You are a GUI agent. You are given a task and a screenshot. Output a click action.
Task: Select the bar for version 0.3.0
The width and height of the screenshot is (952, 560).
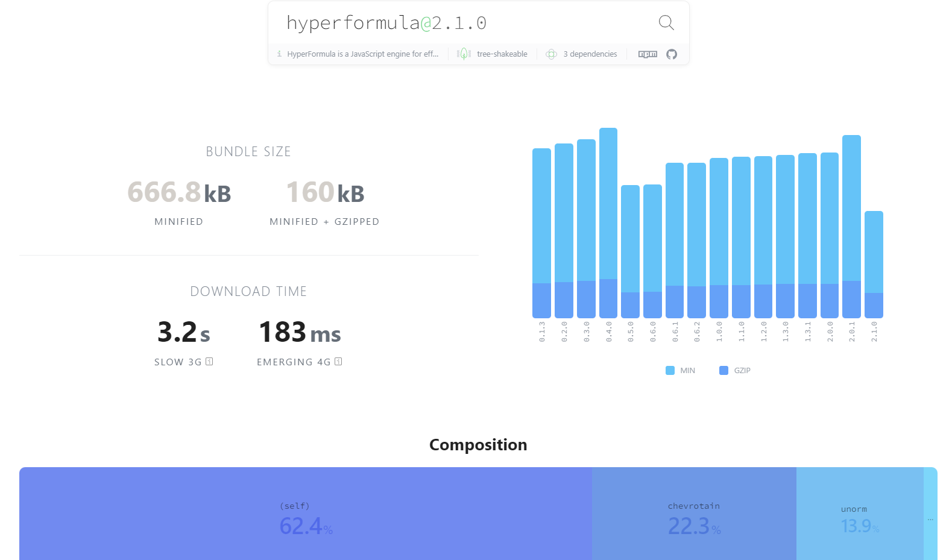click(x=586, y=228)
